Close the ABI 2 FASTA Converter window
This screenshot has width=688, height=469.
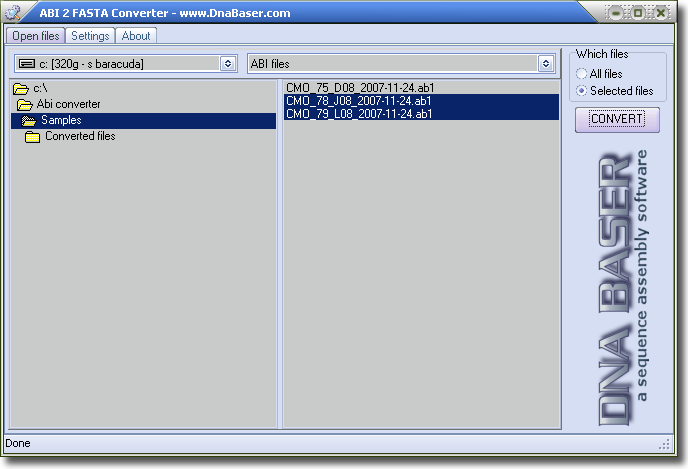[660, 13]
